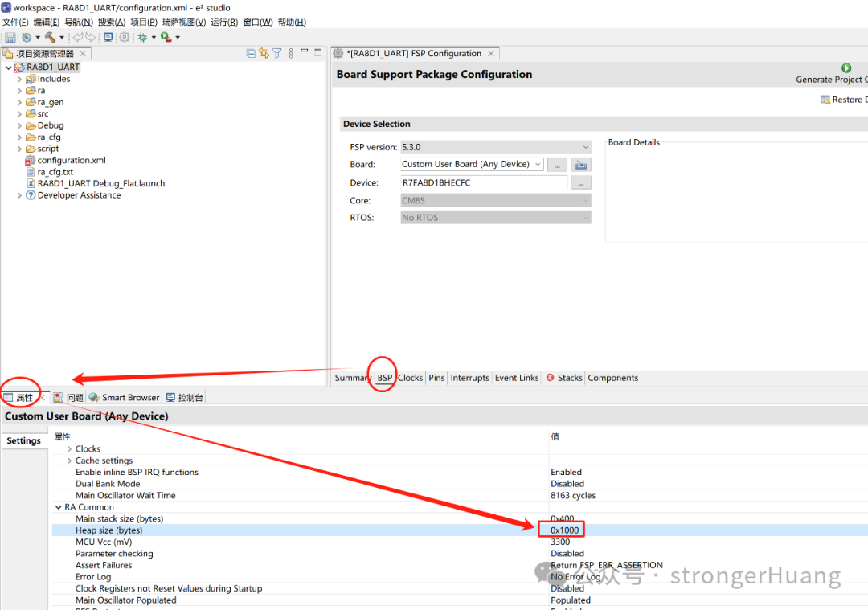Image resolution: width=868 pixels, height=610 pixels.
Task: Expand the src folder
Action: [19, 114]
